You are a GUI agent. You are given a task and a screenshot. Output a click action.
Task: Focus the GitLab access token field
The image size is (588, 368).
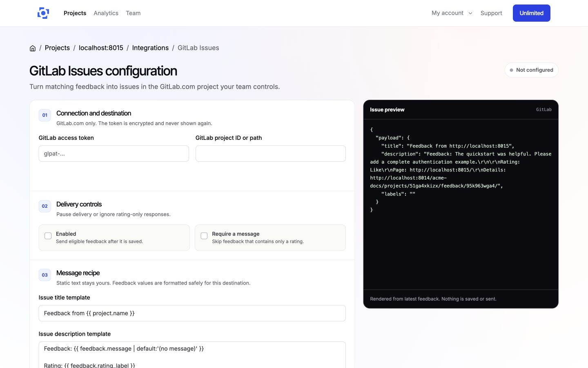point(114,154)
